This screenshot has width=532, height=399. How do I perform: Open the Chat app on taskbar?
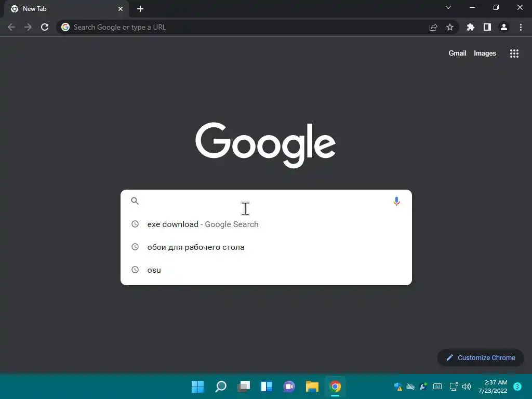(289, 387)
